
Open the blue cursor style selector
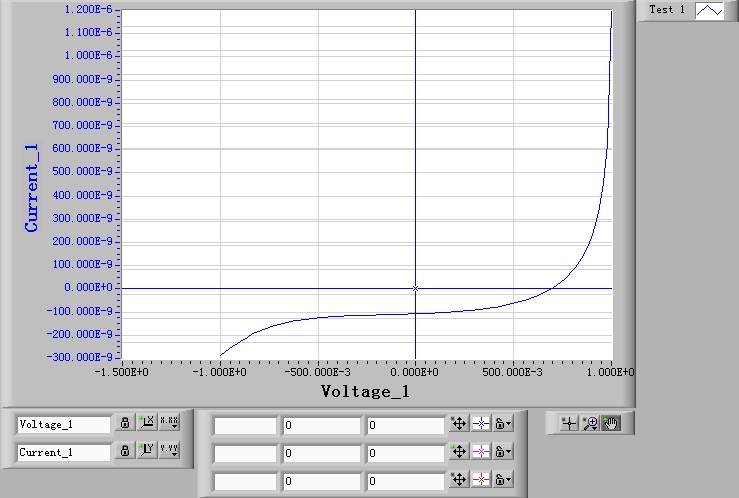click(x=481, y=424)
